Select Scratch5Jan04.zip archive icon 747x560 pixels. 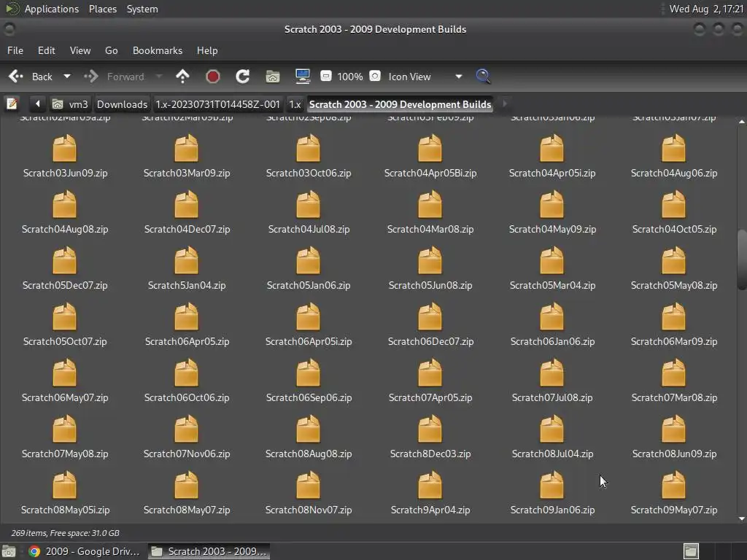pos(186,261)
